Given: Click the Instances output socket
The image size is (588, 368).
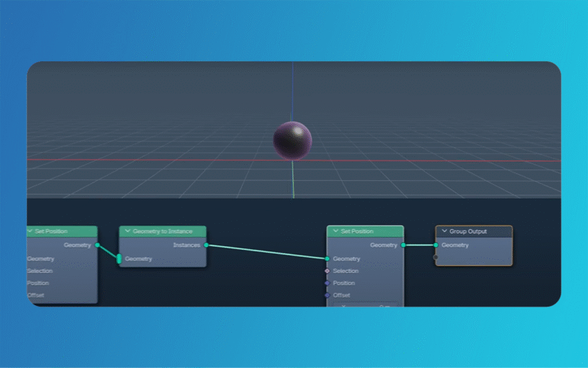Looking at the screenshot, I should (x=206, y=245).
